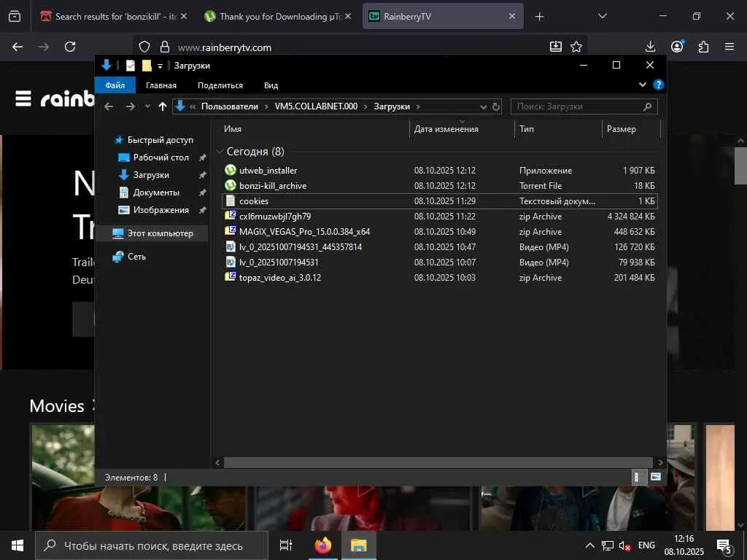Open a new Firefox tab

pyautogui.click(x=539, y=17)
